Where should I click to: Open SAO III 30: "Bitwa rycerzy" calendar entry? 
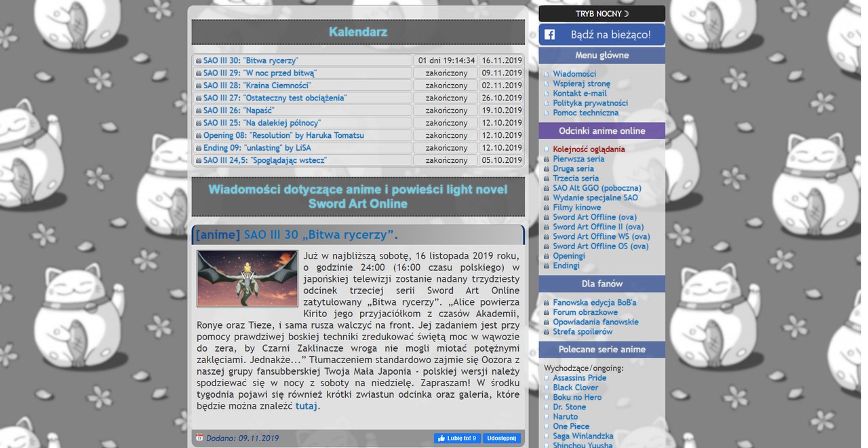click(x=251, y=60)
